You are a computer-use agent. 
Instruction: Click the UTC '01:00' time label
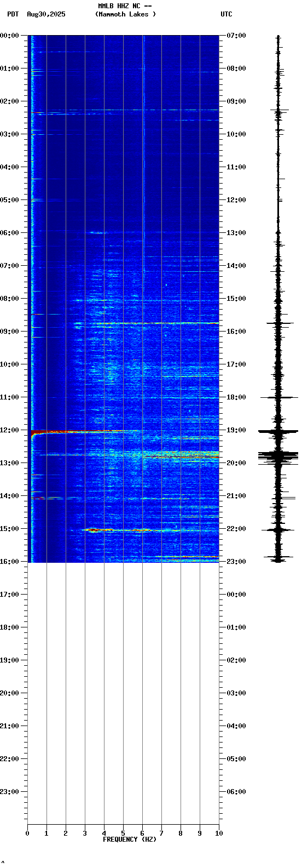point(236,627)
